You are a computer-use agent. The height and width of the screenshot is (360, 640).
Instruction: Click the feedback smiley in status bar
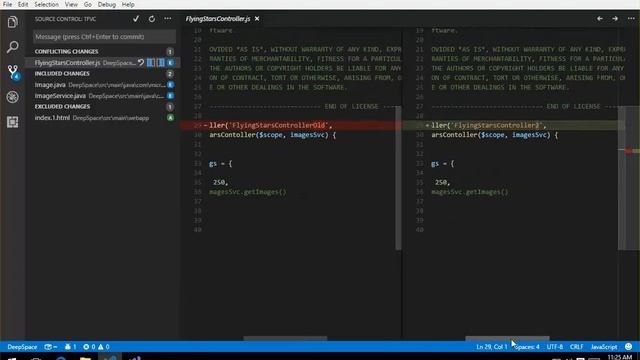629,347
